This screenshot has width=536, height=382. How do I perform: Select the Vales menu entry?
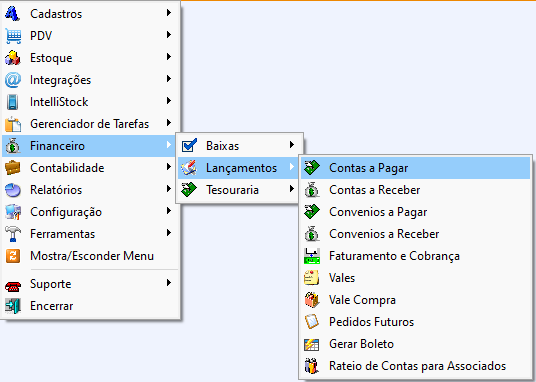415,278
